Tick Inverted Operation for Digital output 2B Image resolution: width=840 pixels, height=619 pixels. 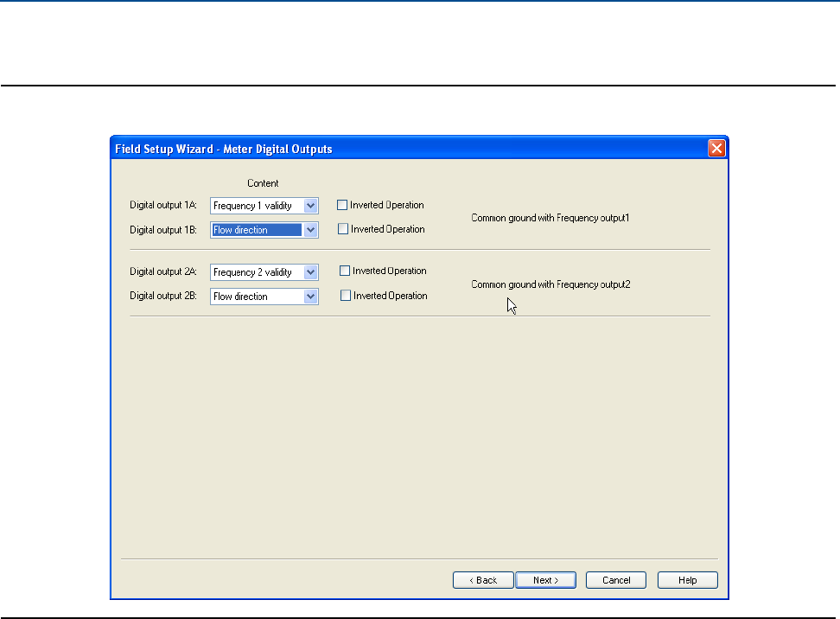coord(346,296)
